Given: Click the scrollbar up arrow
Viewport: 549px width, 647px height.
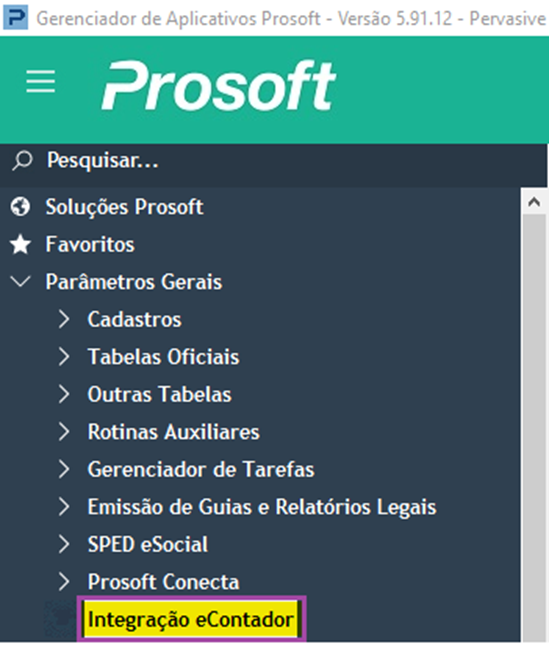Looking at the screenshot, I should 534,202.
